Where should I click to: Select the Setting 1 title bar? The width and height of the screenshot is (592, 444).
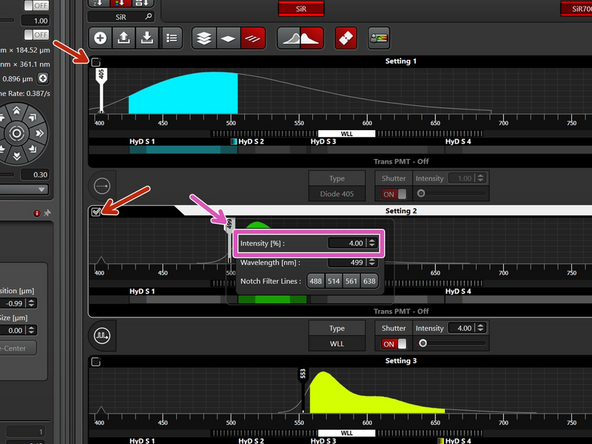(401, 61)
